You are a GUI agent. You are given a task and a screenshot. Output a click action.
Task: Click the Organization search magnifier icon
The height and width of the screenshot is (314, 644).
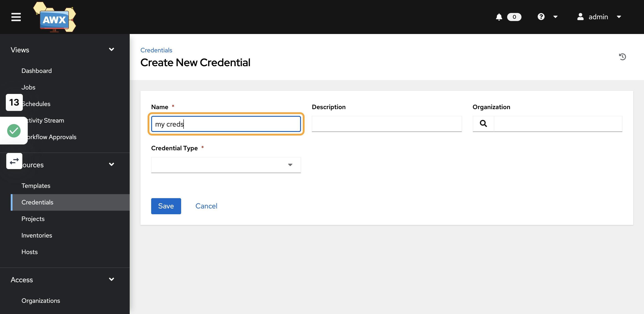pyautogui.click(x=483, y=123)
